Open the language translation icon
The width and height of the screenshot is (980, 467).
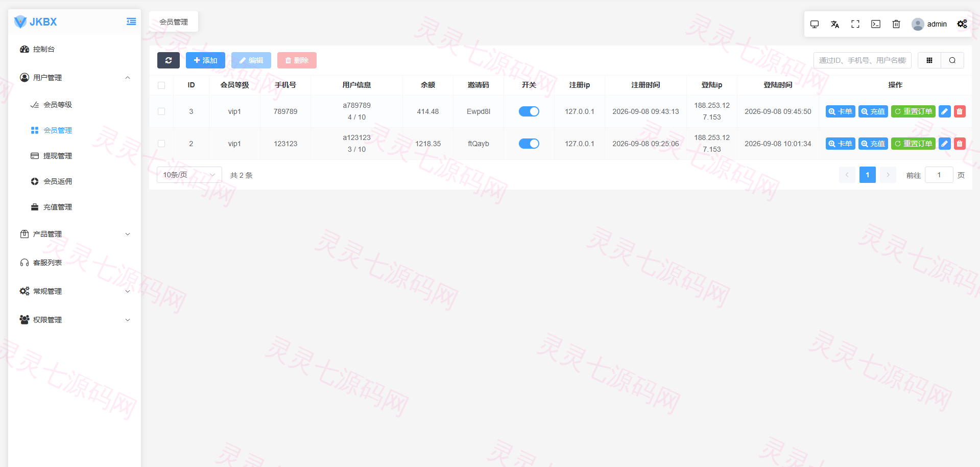click(835, 24)
